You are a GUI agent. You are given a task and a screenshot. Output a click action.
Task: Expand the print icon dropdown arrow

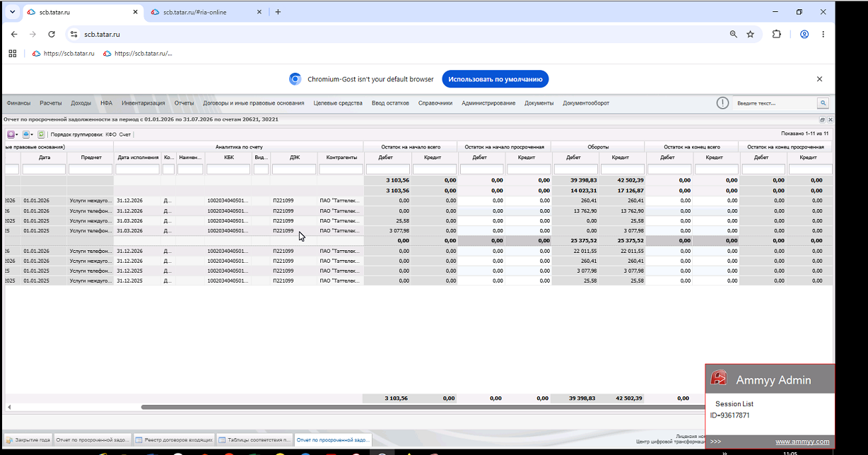[x=33, y=134]
